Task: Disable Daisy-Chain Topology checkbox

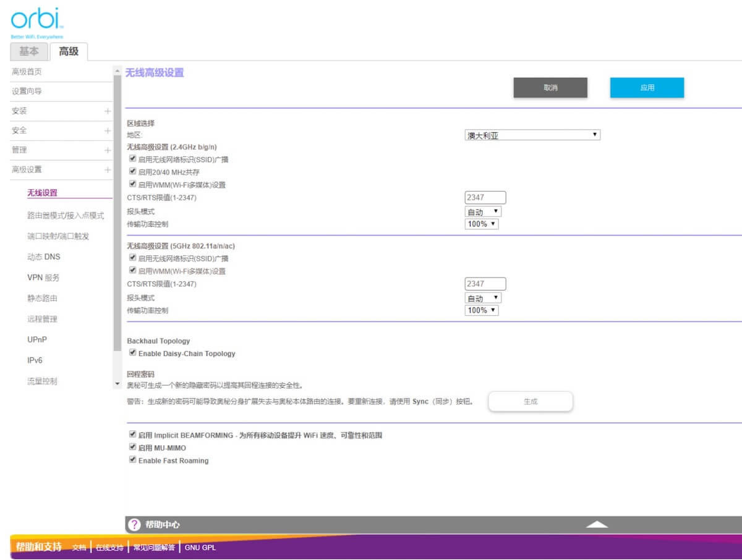Action: 132,353
